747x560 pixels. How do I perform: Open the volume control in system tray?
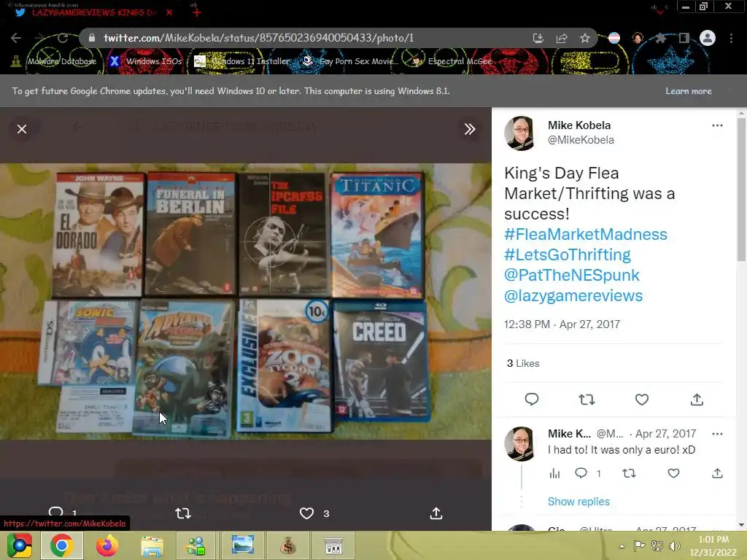[675, 546]
